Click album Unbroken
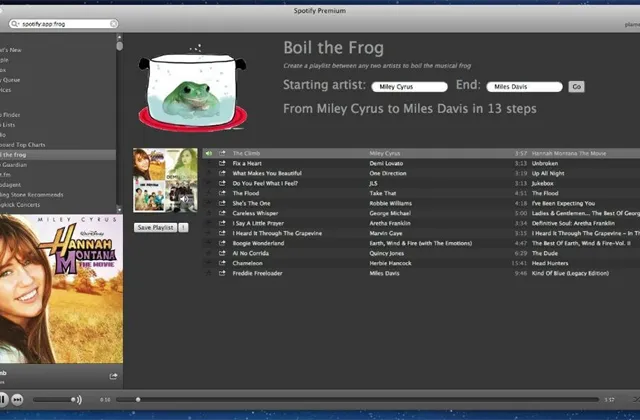Screen dimensions: 640x420 (x=545, y=163)
